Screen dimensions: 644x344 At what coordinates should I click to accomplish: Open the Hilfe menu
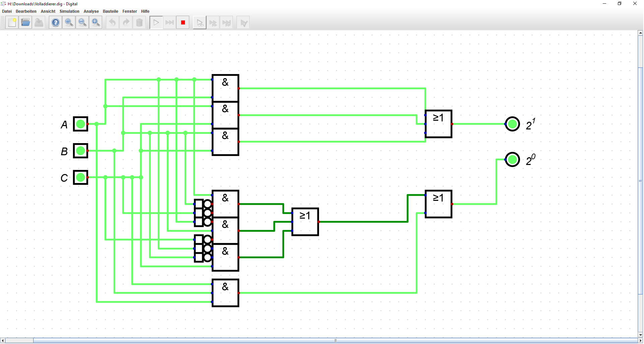click(145, 11)
